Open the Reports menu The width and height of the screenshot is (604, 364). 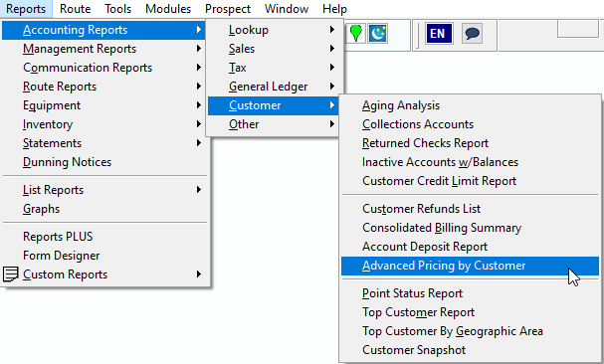26,9
